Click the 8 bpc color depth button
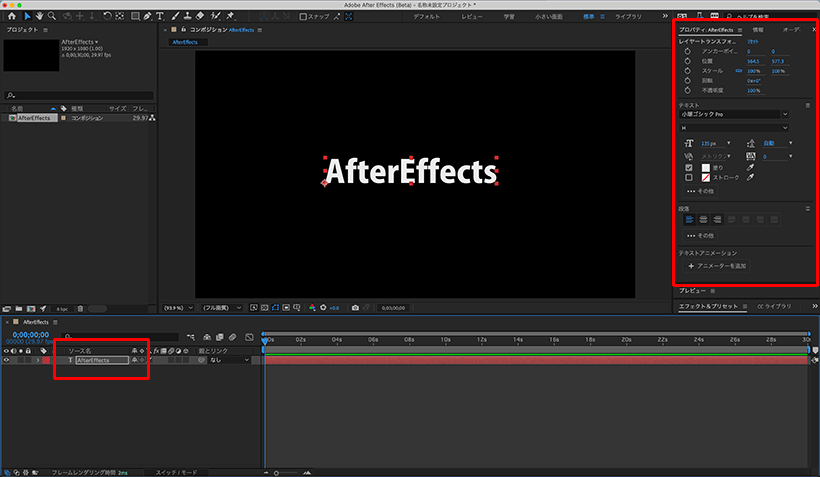The height and width of the screenshot is (477, 820). click(x=62, y=309)
